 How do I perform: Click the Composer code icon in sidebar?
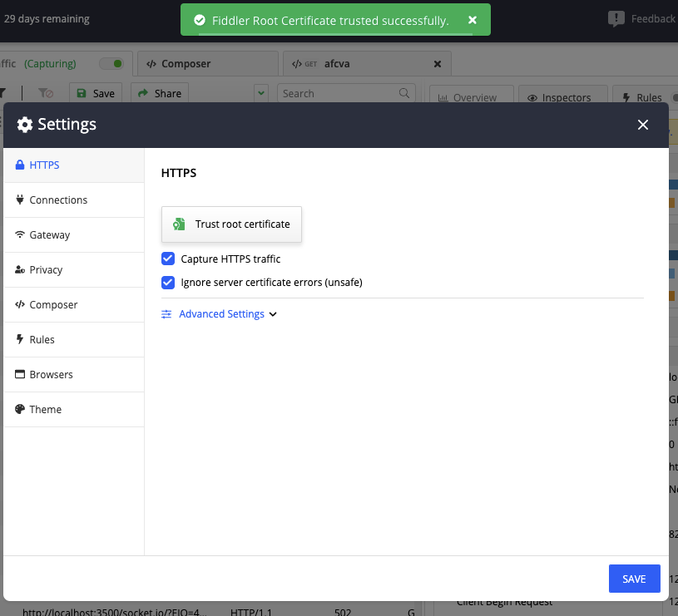(20, 305)
